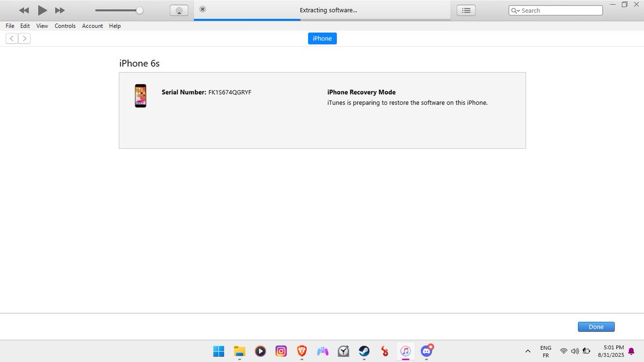Click the search magnifier dropdown arrow

click(x=515, y=10)
